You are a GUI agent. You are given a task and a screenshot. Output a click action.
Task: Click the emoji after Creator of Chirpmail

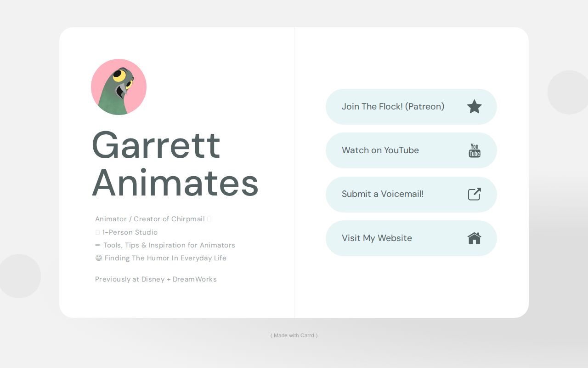[x=209, y=218]
